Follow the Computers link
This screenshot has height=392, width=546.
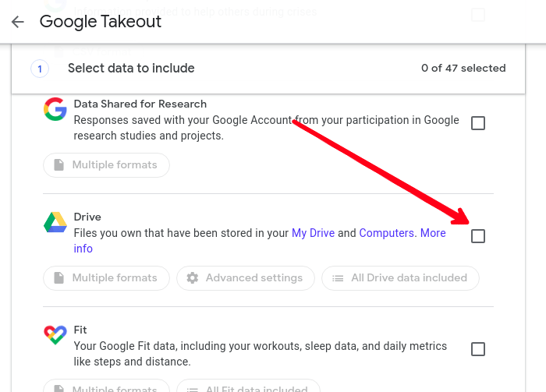point(387,233)
